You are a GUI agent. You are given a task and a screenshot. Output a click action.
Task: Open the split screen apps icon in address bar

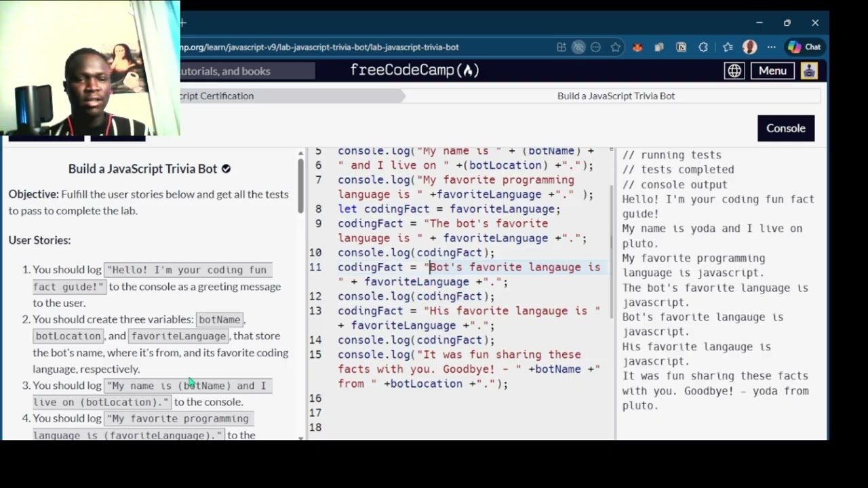[561, 47]
